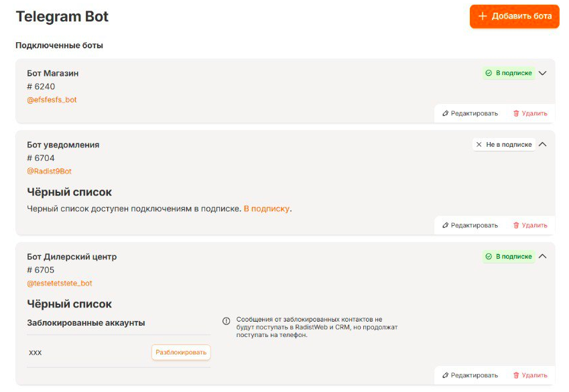Unblock account xxx with Разблокировать
Viewport: 569px width, 392px height.
click(181, 352)
